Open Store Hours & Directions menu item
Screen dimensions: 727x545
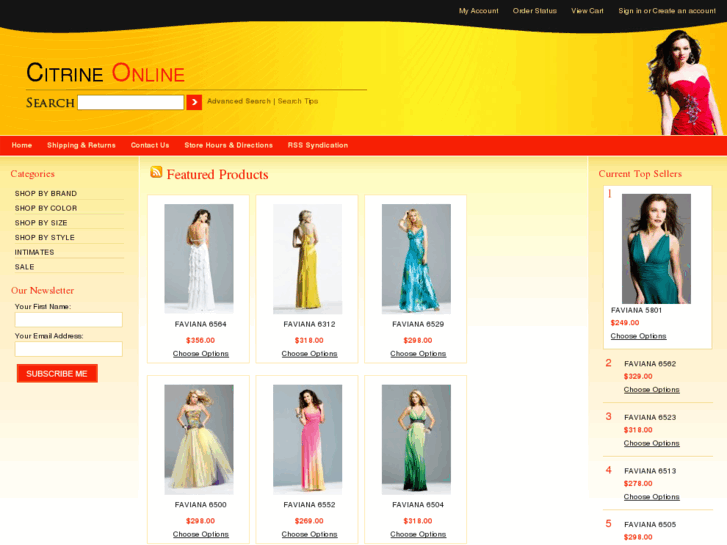tap(229, 145)
